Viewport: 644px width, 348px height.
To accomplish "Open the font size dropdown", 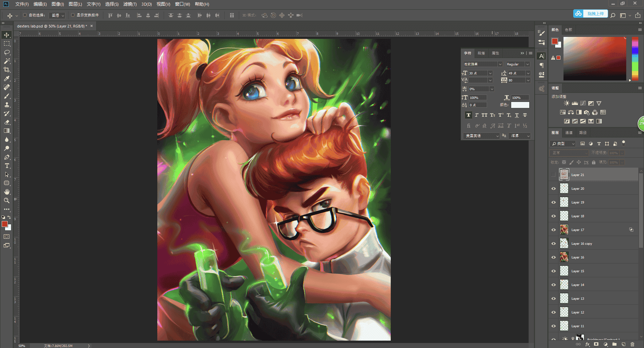I will [490, 73].
